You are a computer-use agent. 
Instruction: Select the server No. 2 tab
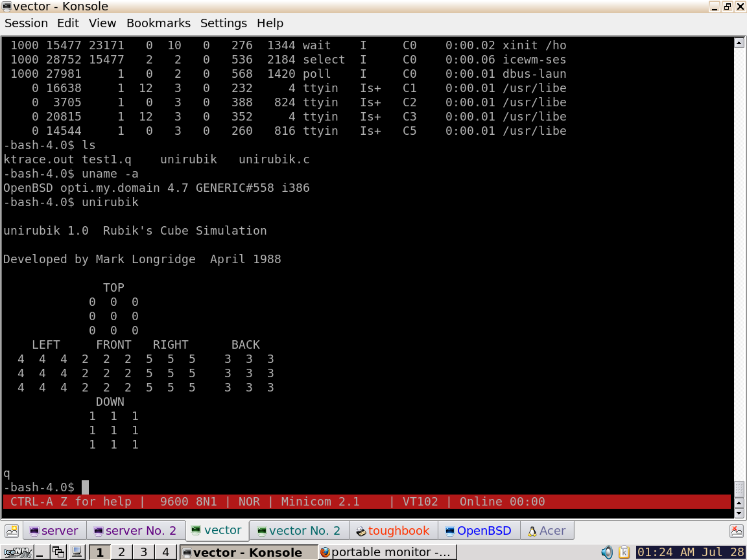click(136, 531)
